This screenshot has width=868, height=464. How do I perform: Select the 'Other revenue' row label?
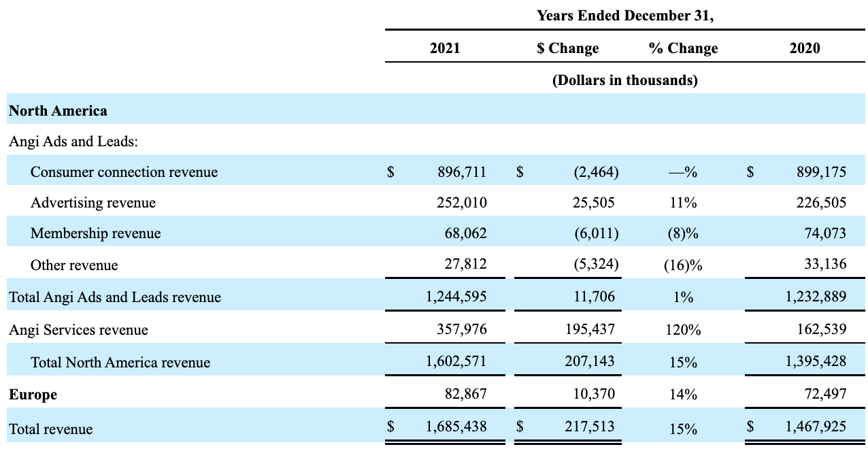tap(74, 265)
